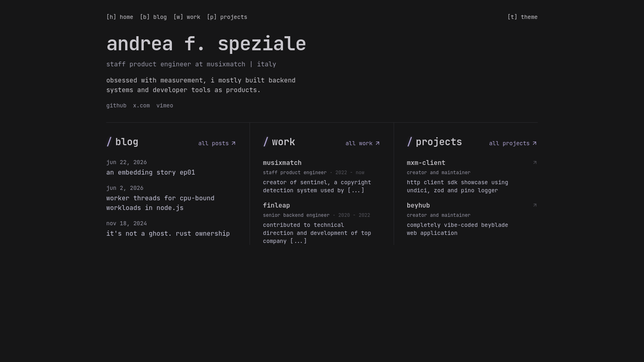Click the completely vibe-coded beyblade description
The width and height of the screenshot is (644, 362).
tap(458, 229)
